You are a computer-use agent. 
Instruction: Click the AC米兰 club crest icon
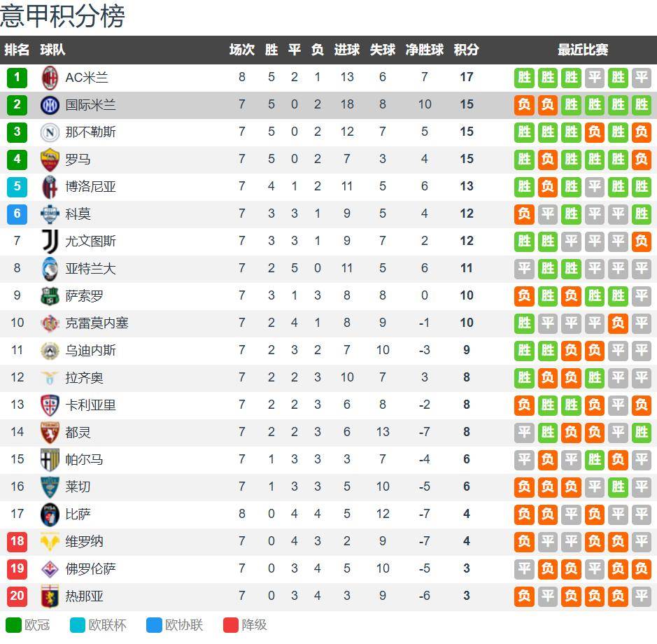[x=50, y=77]
